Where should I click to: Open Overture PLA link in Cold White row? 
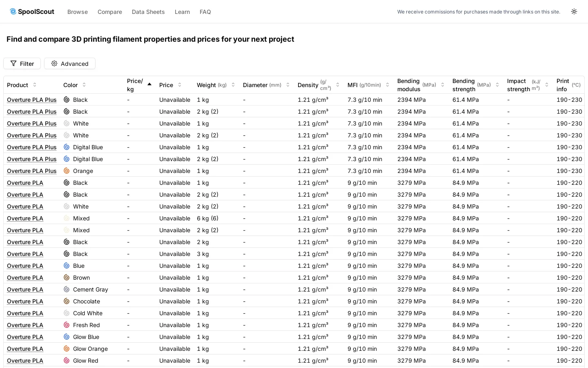[x=25, y=313]
